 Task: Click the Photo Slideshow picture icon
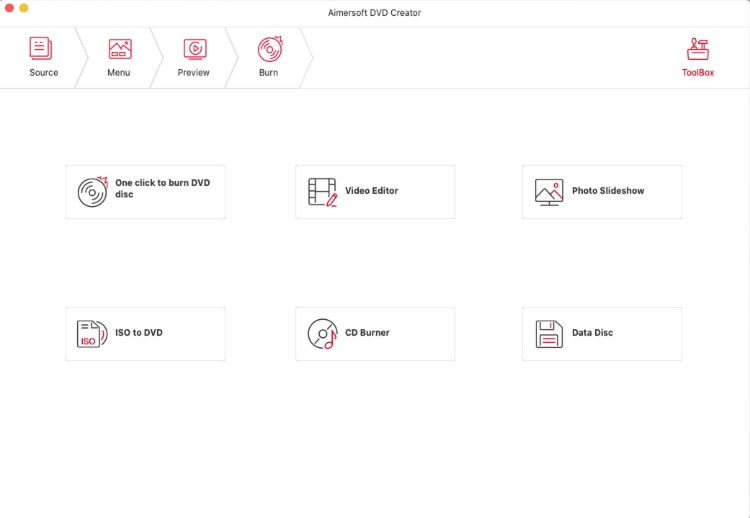point(549,192)
